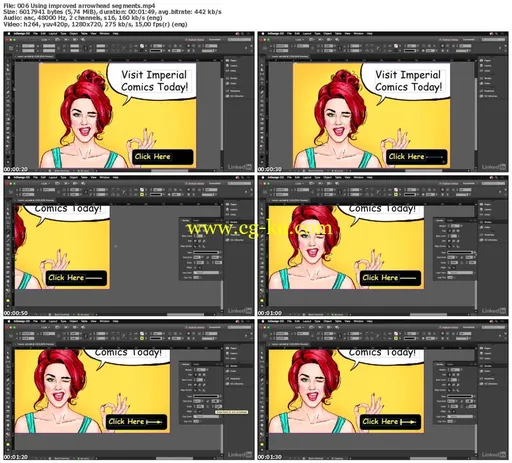Open stroke Type dropdown in the 00:01:00 frame
Screen dimensions: 512x463
pos(461,252)
